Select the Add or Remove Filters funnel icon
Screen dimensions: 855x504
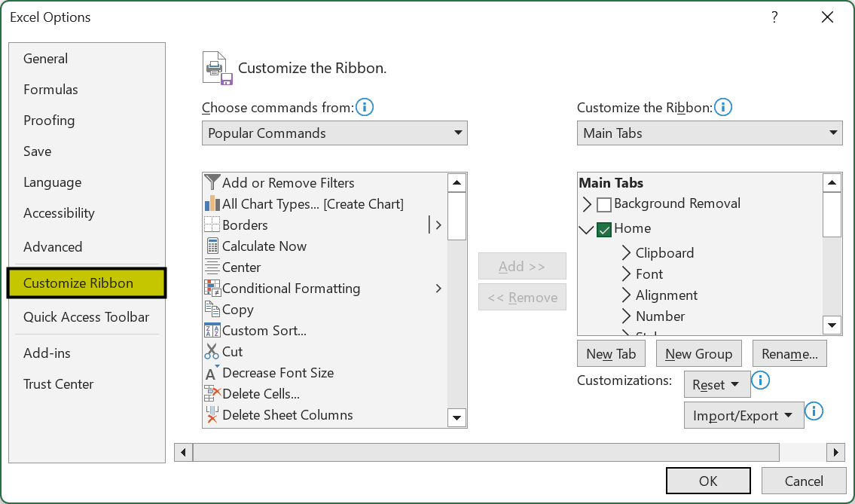click(212, 182)
